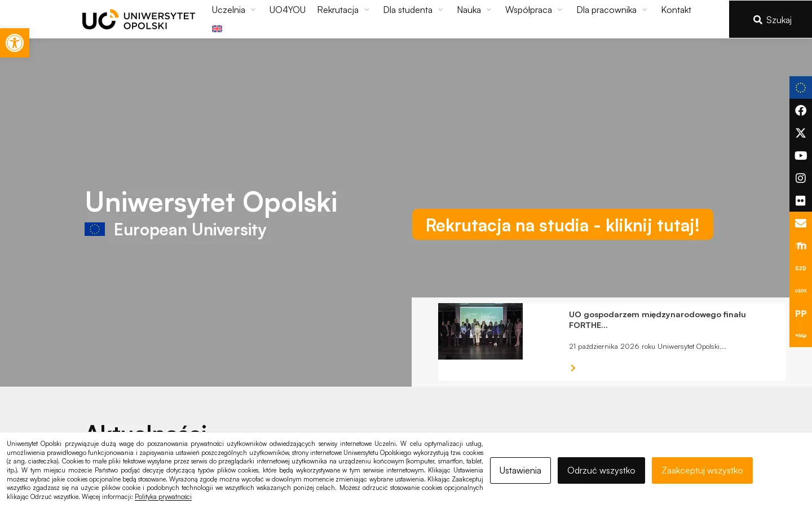Visit the Facebook page icon
Viewport: 812px width, 508px height.
click(x=801, y=110)
